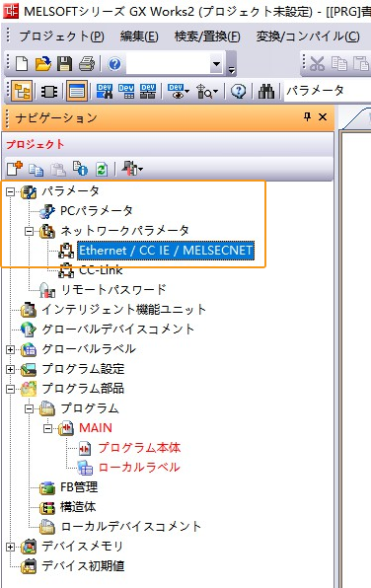Expand the デバイスメモリ node
The image size is (371, 588).
tap(10, 548)
